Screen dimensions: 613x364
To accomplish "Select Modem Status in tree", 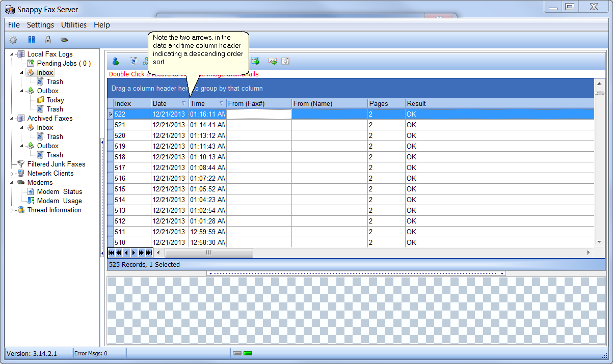I will click(60, 191).
